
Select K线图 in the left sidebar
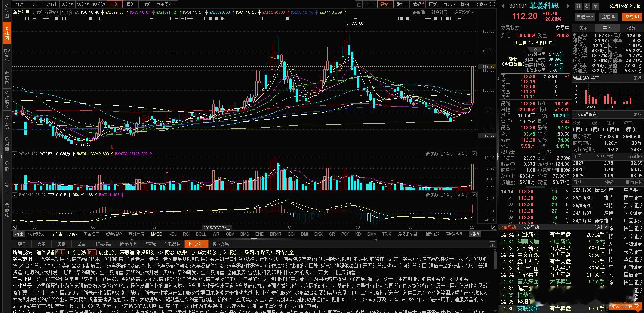[x=6, y=33]
